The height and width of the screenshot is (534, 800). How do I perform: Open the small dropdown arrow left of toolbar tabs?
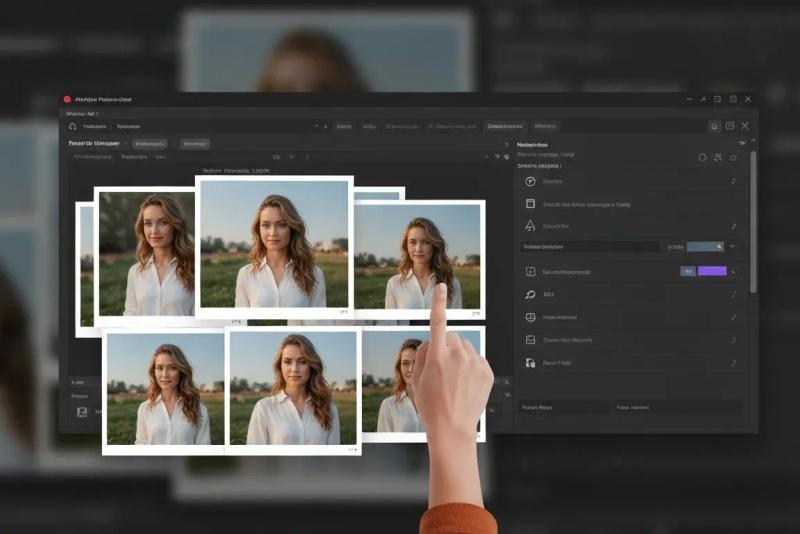coord(316,126)
